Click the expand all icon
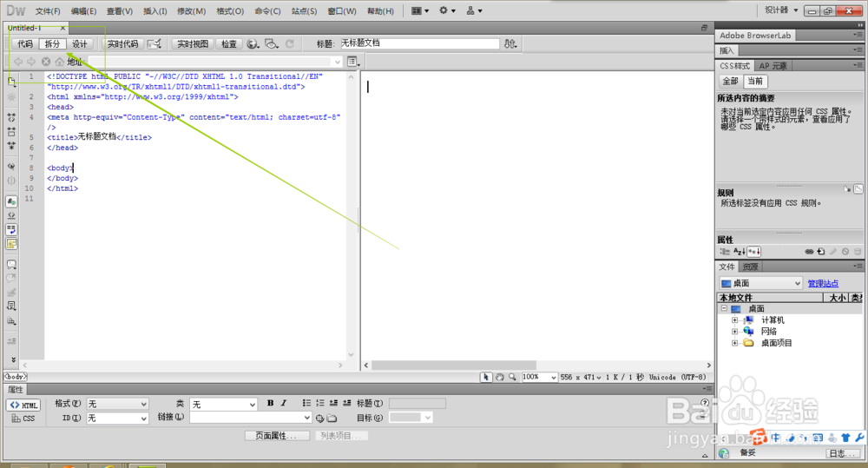Image resolution: width=868 pixels, height=468 pixels. (x=11, y=146)
